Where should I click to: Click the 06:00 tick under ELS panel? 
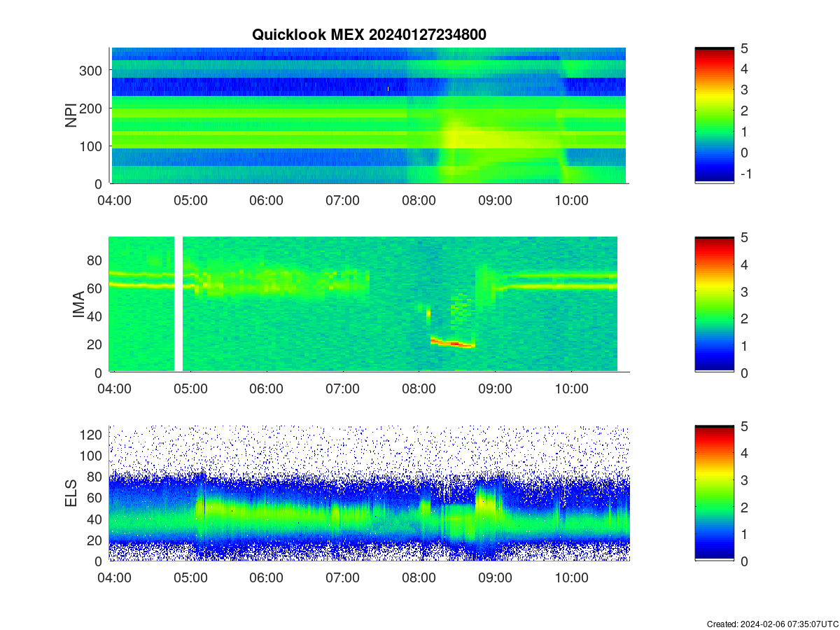point(267,577)
